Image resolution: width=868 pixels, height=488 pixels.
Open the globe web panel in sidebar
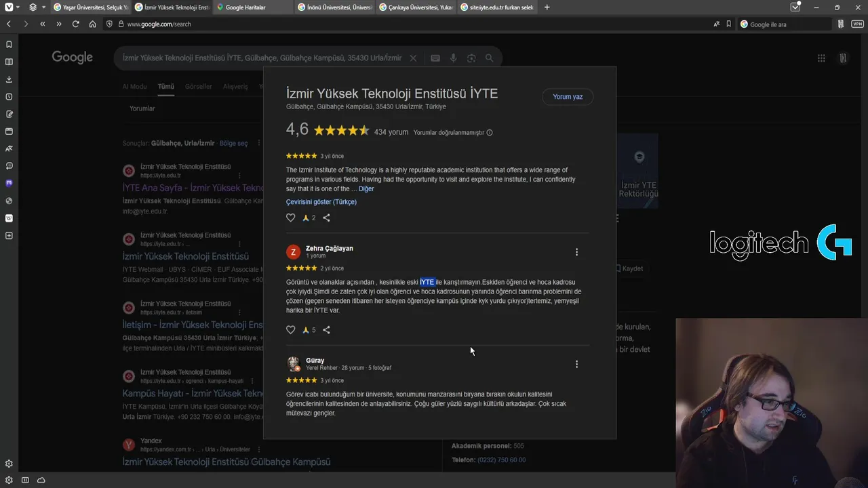tap(9, 201)
